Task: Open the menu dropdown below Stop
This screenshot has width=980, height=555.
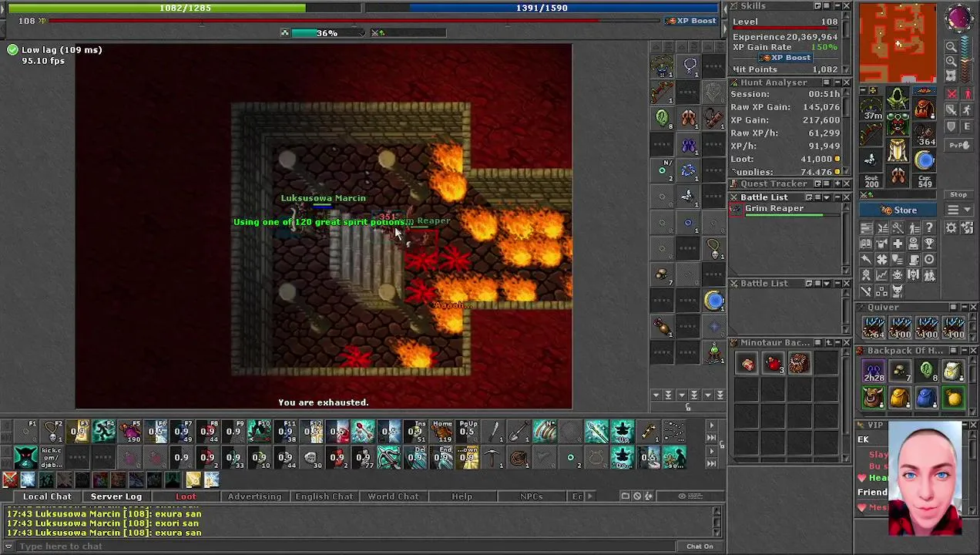Action: pyautogui.click(x=959, y=210)
